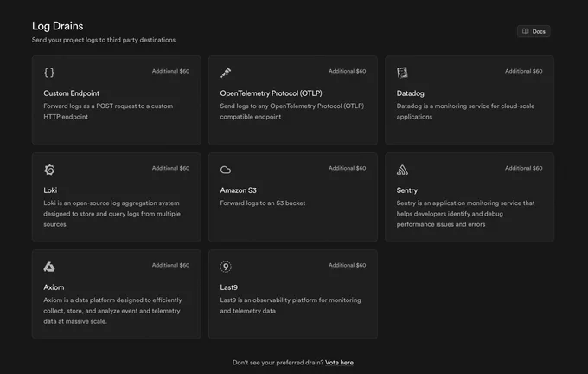The width and height of the screenshot is (588, 374).
Task: Click 'Loki is an open-source log' description
Action: 112,214
